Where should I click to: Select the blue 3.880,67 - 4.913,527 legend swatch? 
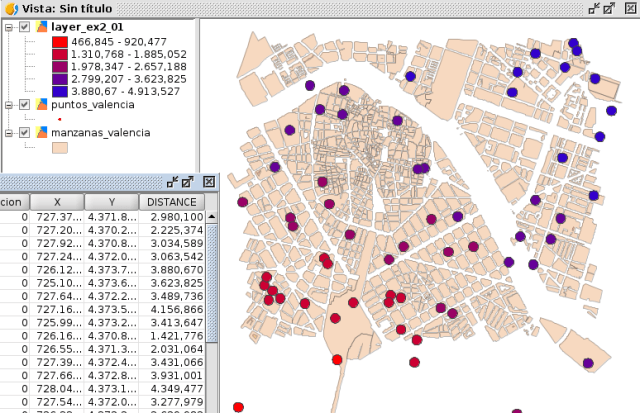point(59,91)
